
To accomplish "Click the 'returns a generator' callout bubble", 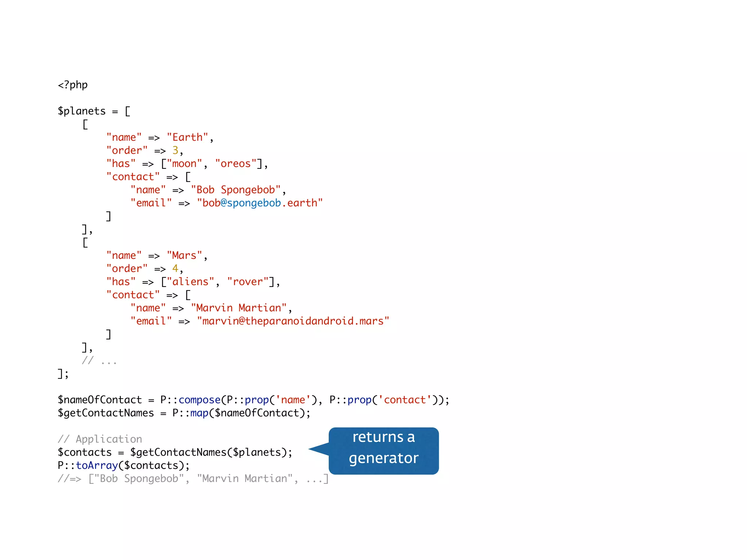I will [x=383, y=451].
